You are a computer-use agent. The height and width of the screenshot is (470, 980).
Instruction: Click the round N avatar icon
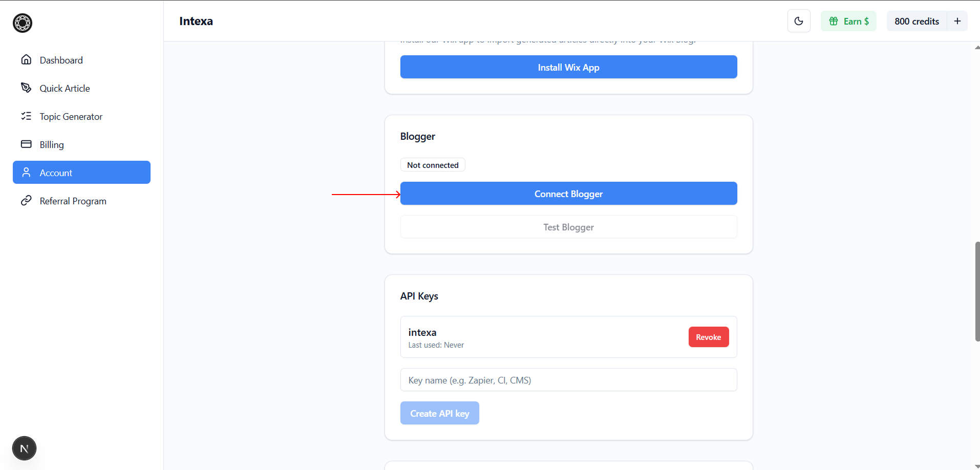click(24, 448)
